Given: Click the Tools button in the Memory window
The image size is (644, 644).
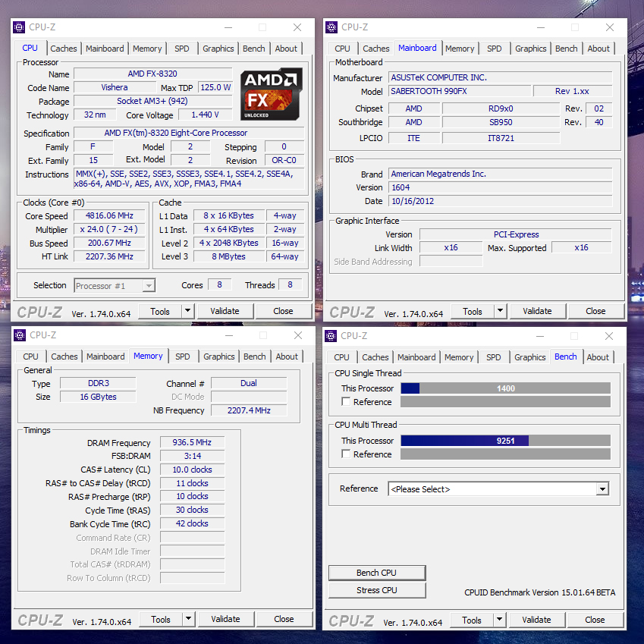Looking at the screenshot, I should [x=161, y=620].
